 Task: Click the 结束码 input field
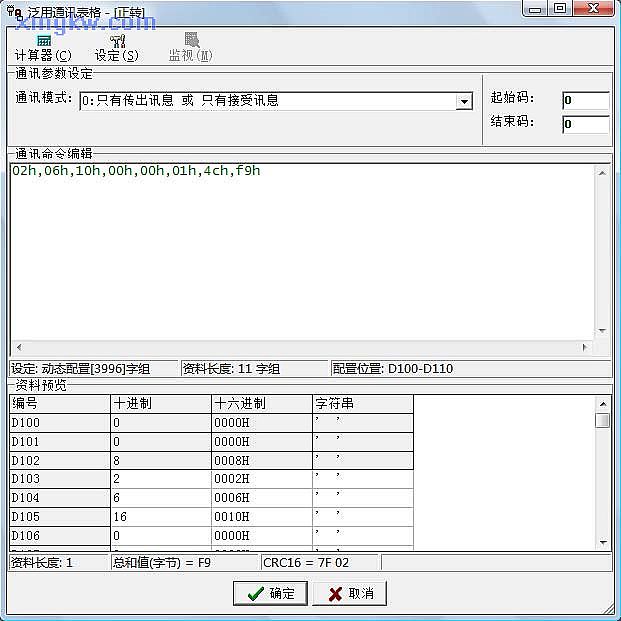pos(585,125)
